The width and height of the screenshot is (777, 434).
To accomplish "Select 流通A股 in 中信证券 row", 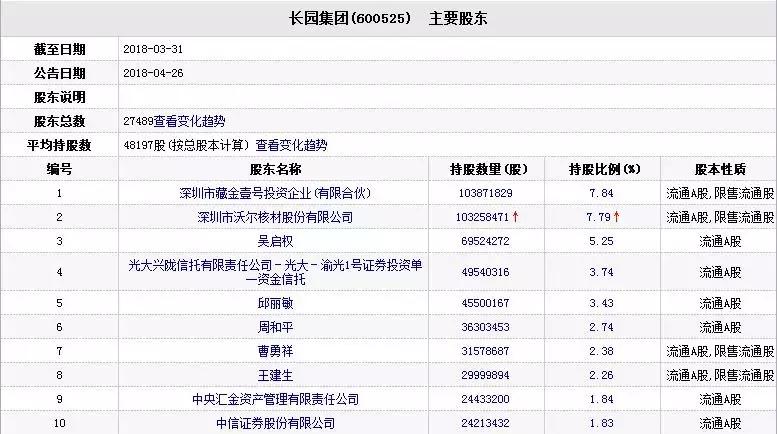I will (x=720, y=423).
